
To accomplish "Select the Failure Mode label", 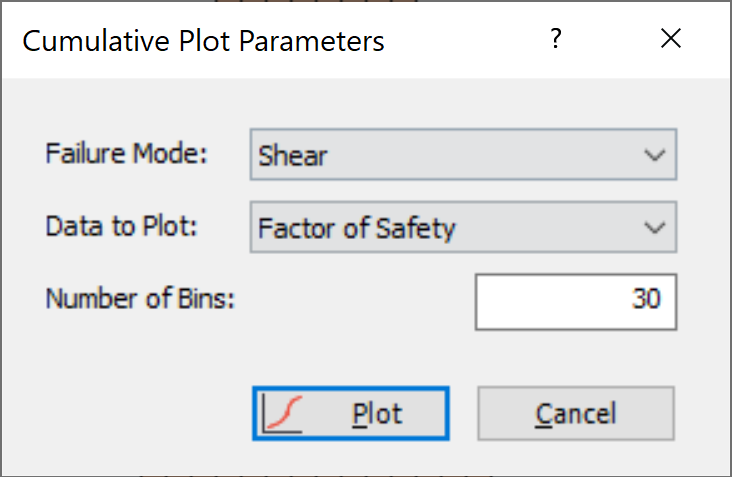I will pyautogui.click(x=126, y=153).
